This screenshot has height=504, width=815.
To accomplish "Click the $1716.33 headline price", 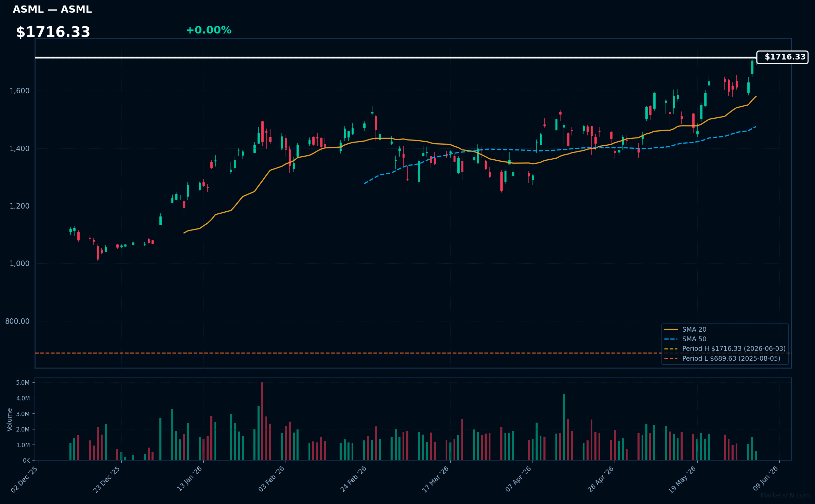I will pyautogui.click(x=53, y=32).
